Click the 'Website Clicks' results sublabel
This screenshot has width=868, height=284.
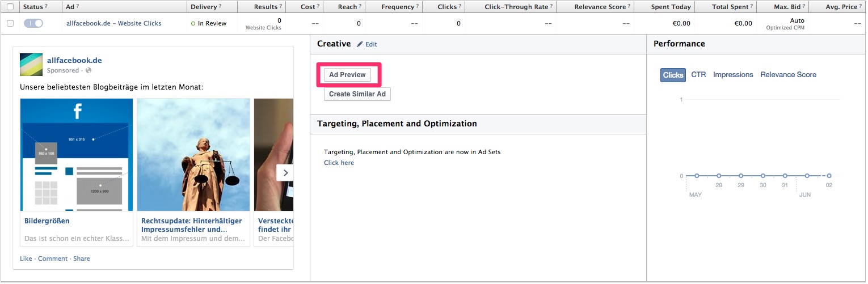263,28
